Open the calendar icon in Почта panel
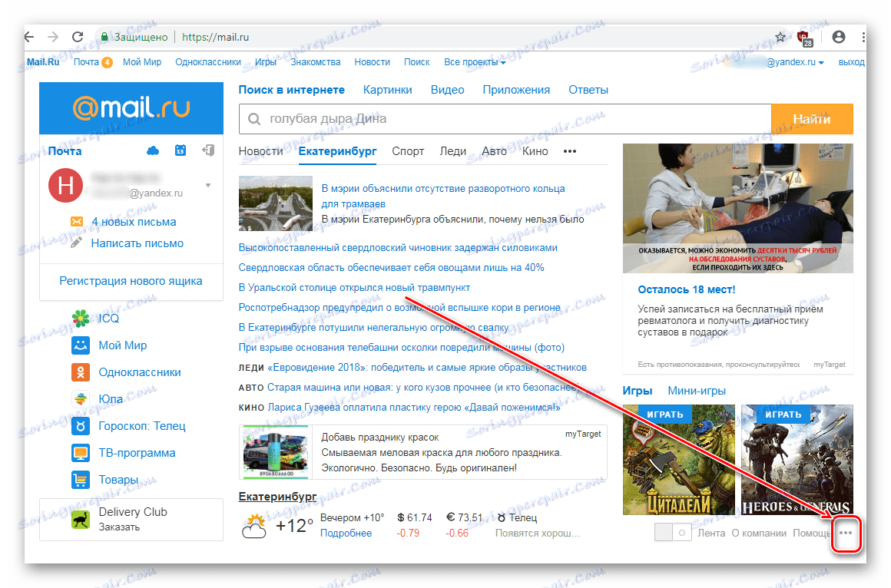The width and height of the screenshot is (891, 588). [x=181, y=150]
